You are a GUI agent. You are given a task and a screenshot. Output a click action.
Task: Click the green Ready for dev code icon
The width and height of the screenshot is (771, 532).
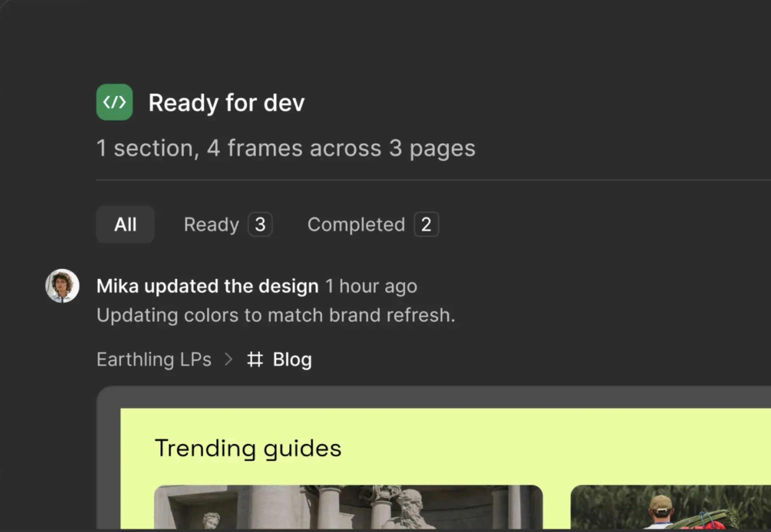coord(115,102)
